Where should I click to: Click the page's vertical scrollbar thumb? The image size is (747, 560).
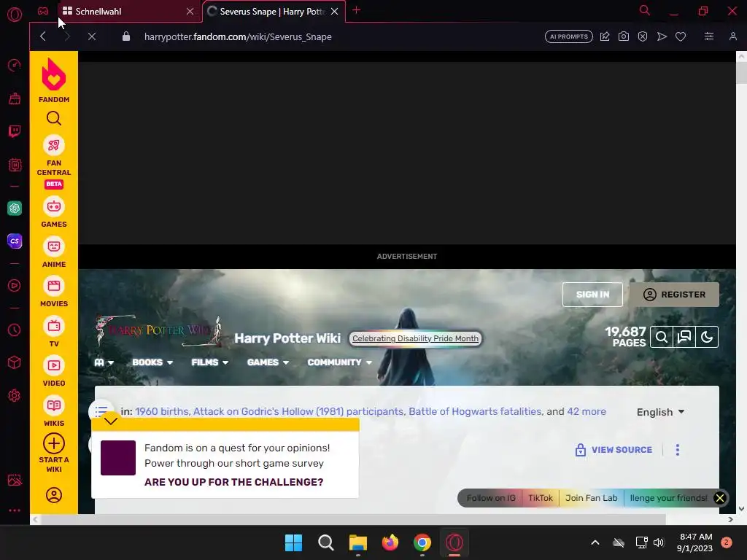click(741, 73)
